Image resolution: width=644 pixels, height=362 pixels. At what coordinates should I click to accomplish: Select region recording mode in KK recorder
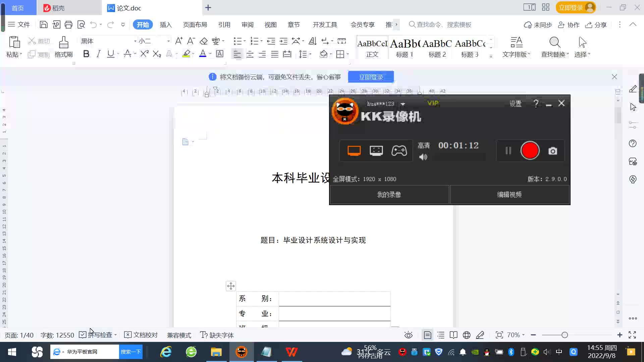click(376, 151)
